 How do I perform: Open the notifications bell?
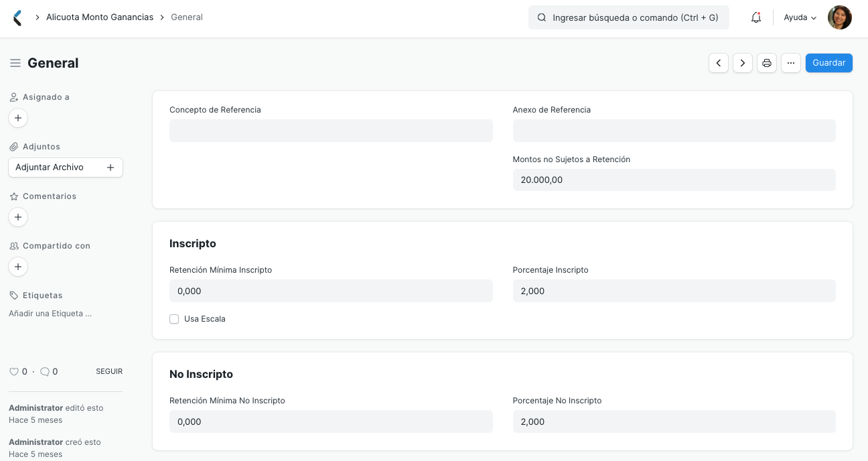pos(756,18)
